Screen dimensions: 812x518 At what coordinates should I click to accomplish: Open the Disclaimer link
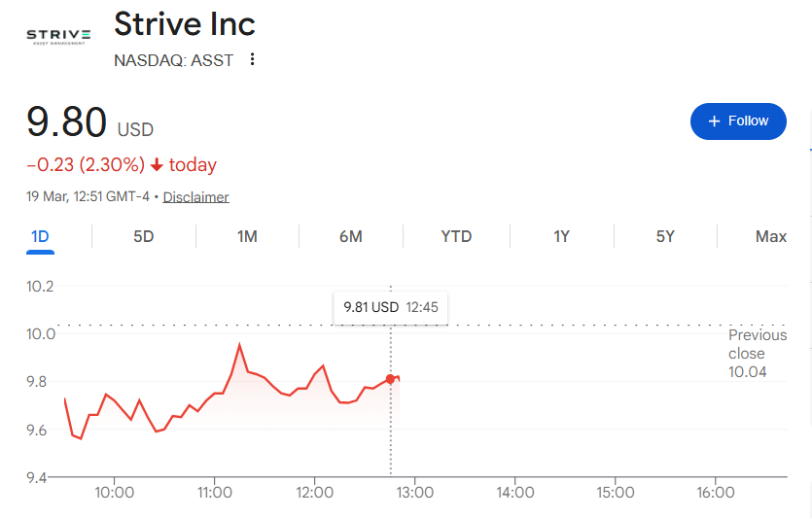coord(195,197)
